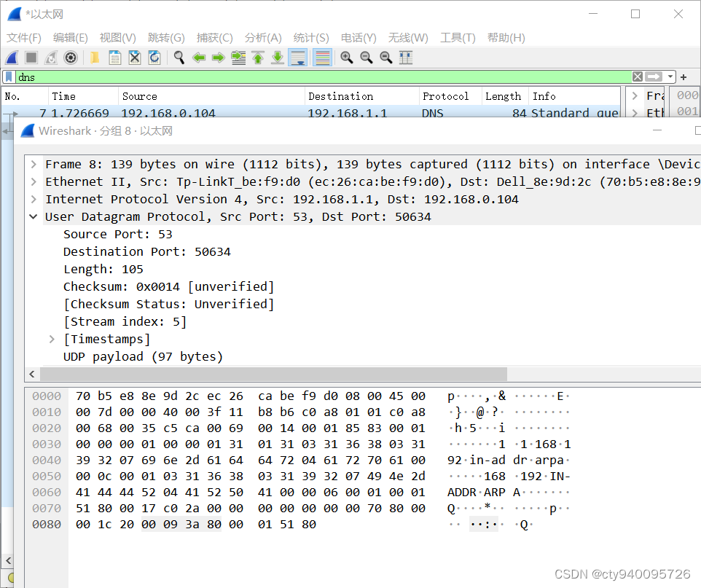Image resolution: width=701 pixels, height=588 pixels.
Task: Close the capture file with the X icon
Action: pyautogui.click(x=135, y=58)
